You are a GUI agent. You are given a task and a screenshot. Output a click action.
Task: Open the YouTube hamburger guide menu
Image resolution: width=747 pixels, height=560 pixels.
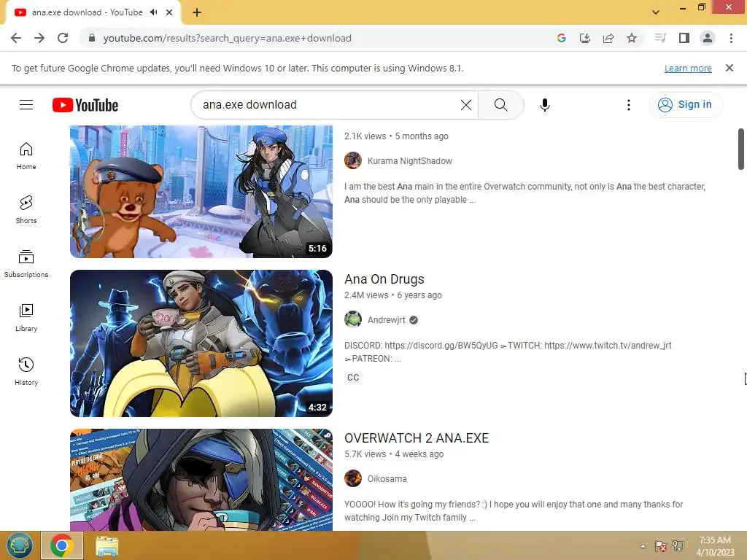(x=26, y=105)
